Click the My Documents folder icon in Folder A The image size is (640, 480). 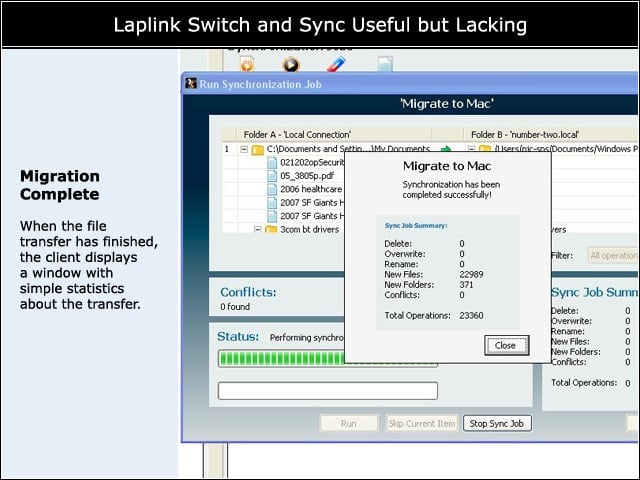[x=258, y=150]
